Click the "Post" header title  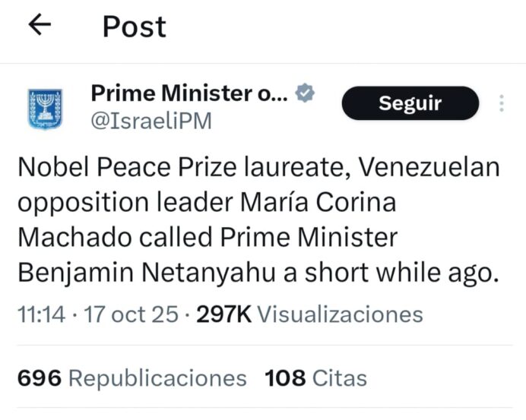click(135, 27)
